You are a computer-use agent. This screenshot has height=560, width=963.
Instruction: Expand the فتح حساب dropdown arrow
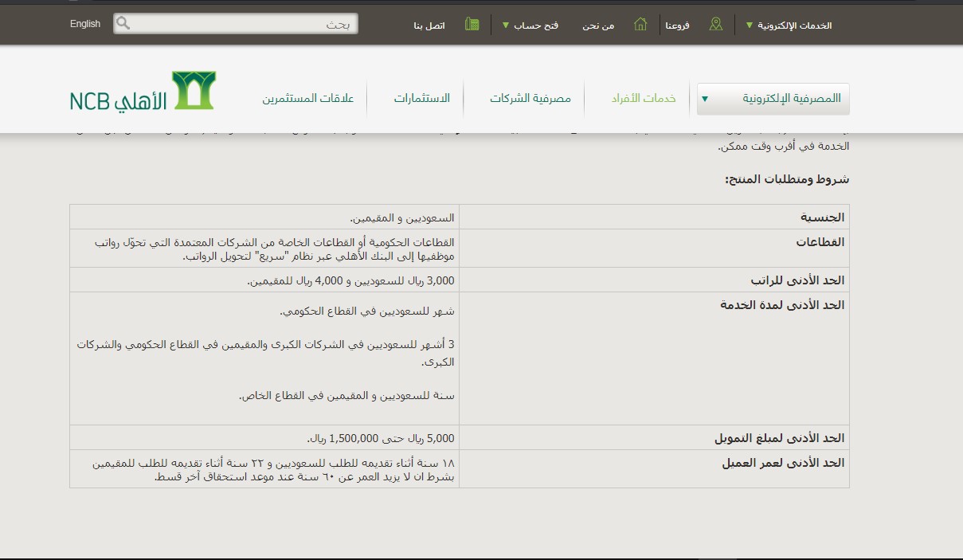coord(505,25)
